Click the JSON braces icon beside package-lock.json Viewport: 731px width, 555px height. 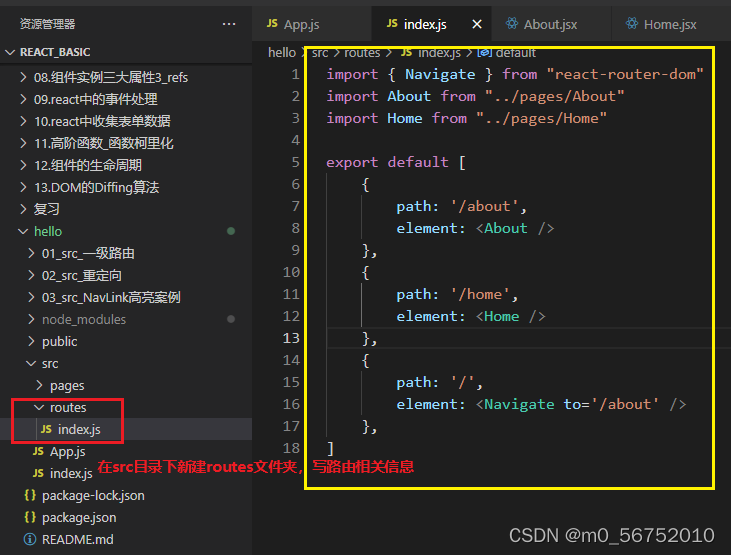coord(30,495)
